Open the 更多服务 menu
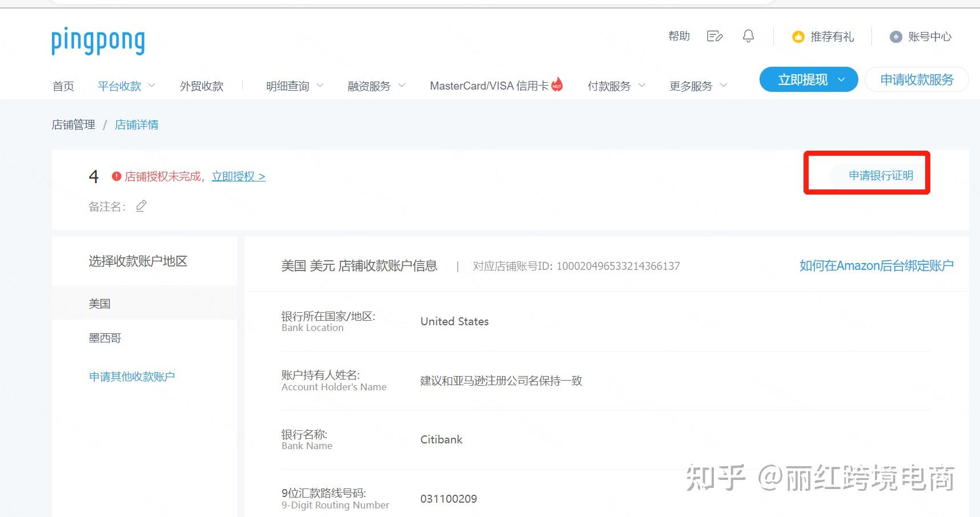Screen dimensions: 980x517 click(x=691, y=86)
